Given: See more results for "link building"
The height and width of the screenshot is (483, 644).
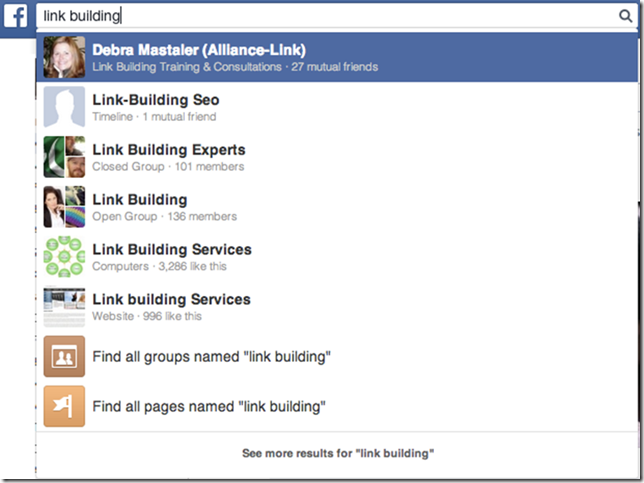Looking at the screenshot, I should [x=338, y=453].
